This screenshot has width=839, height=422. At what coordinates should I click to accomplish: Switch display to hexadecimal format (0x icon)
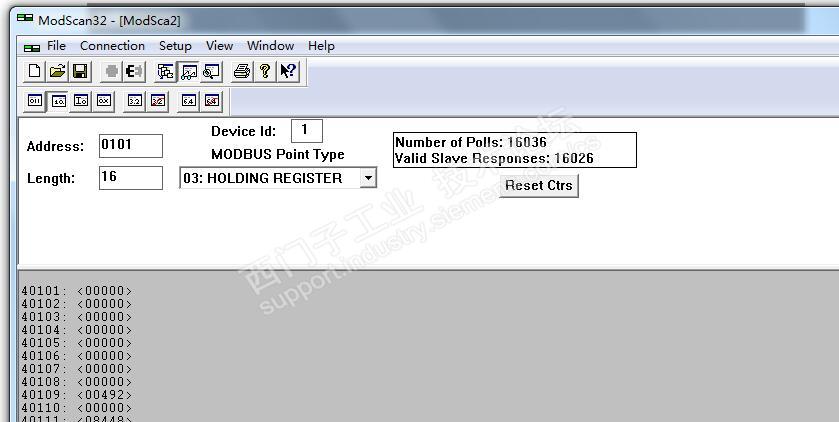pos(104,101)
